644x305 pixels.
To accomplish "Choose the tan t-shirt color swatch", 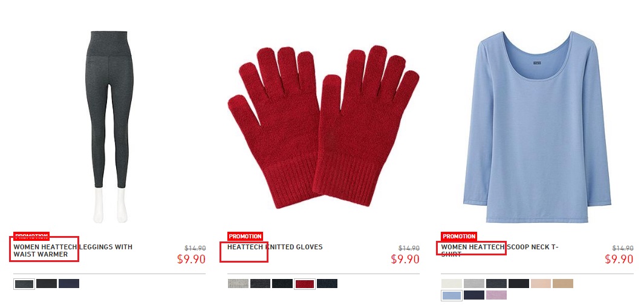I will (563, 284).
